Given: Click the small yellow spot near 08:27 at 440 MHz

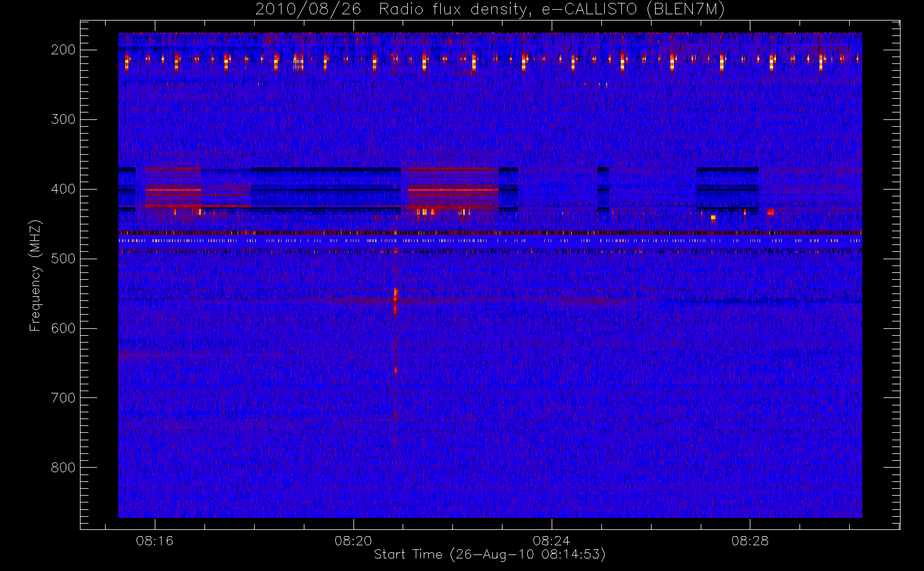Looking at the screenshot, I should [x=713, y=218].
